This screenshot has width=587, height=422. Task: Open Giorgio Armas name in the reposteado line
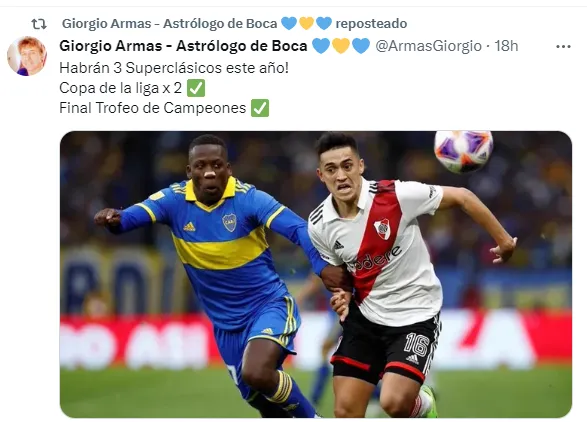(x=169, y=24)
